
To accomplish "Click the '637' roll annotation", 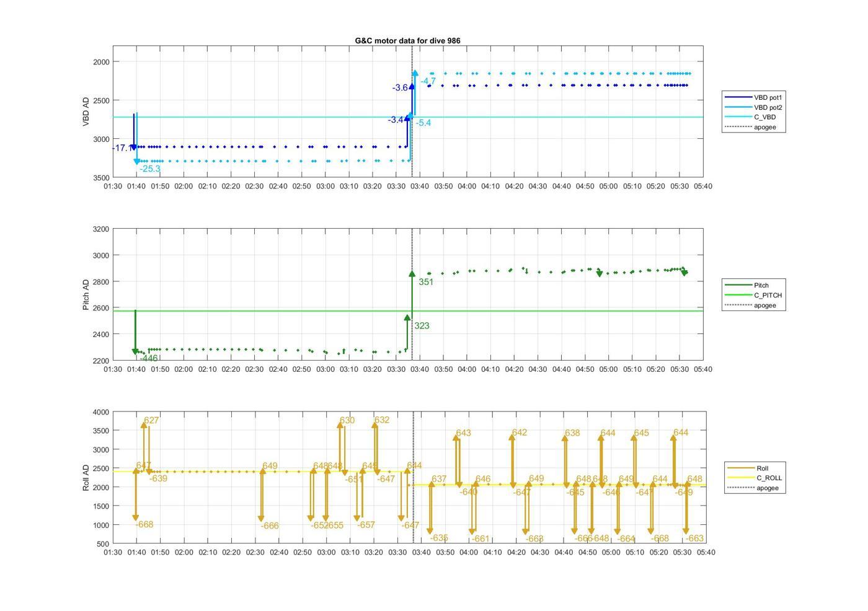I will (x=439, y=479).
